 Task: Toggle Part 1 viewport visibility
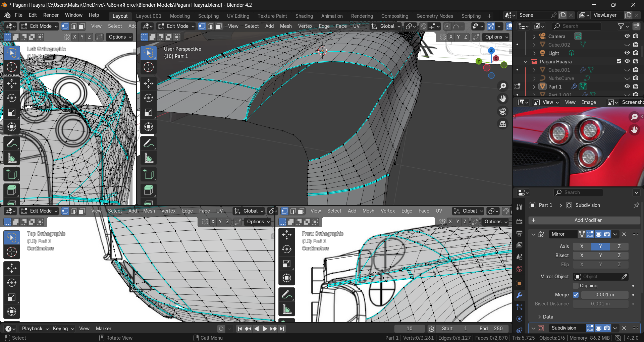click(x=627, y=87)
